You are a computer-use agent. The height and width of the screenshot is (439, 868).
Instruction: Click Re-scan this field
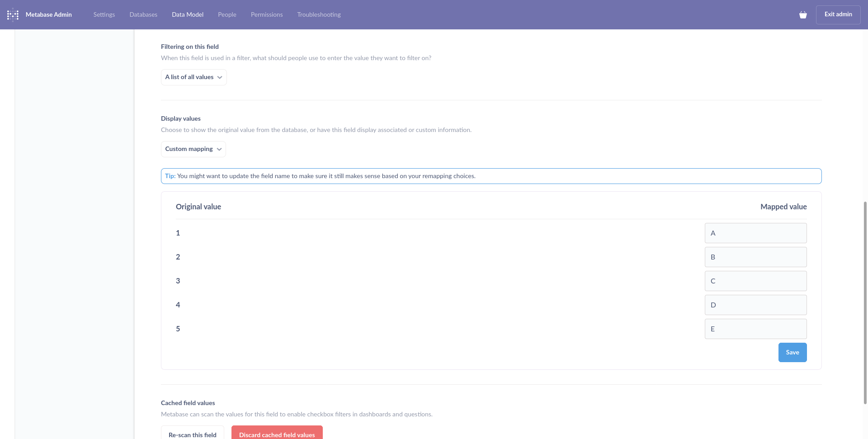pyautogui.click(x=192, y=434)
